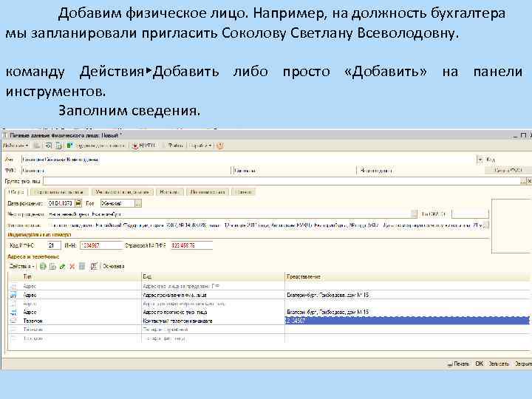Switch to the Дополнительно tab
532x399 pixels.
208,192
